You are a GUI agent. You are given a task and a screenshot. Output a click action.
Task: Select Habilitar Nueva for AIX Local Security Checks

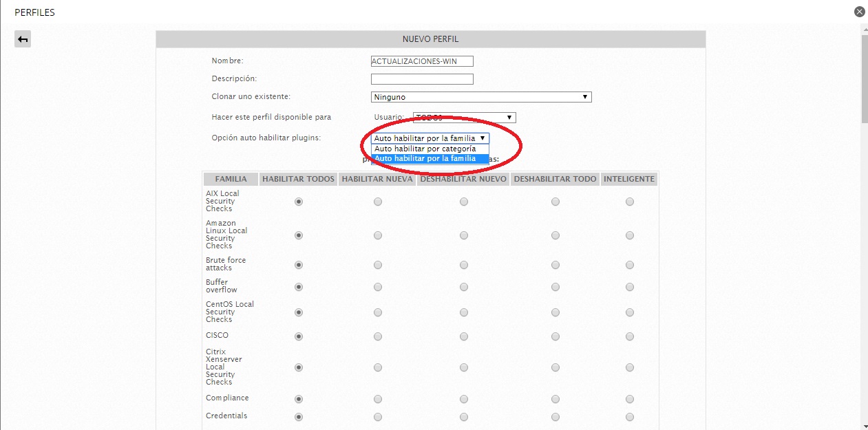pos(377,202)
